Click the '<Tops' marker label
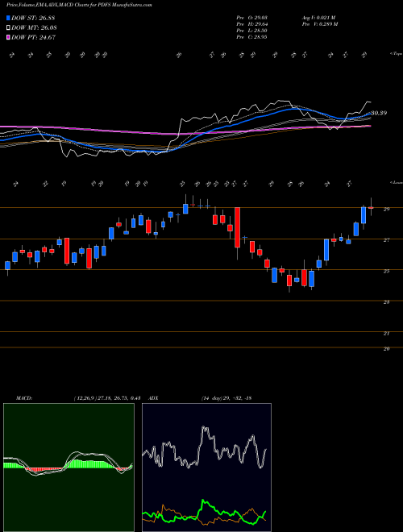403x532 pixels. (396, 54)
